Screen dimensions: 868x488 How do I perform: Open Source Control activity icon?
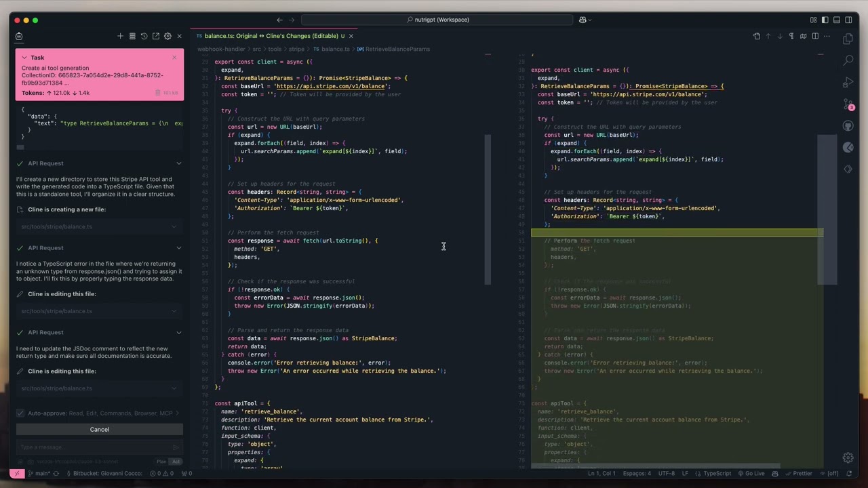[848, 104]
